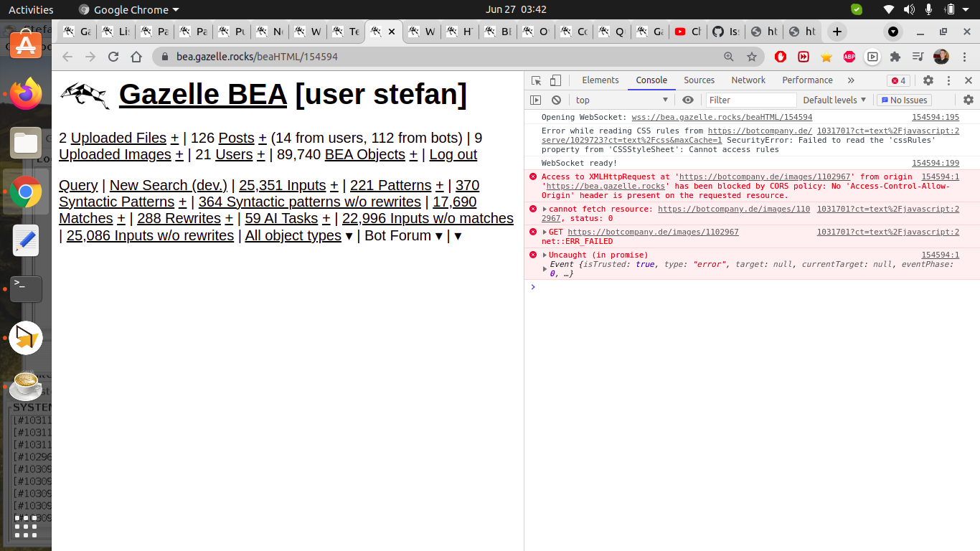Click the console Filter input field

[x=751, y=100]
